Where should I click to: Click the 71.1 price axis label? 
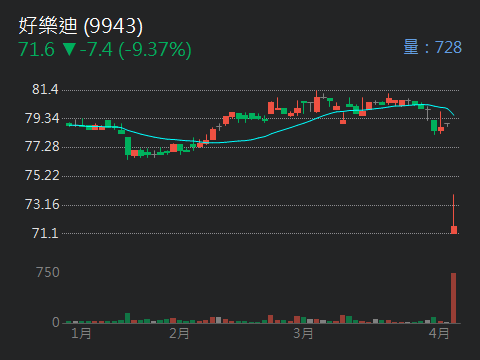45,233
